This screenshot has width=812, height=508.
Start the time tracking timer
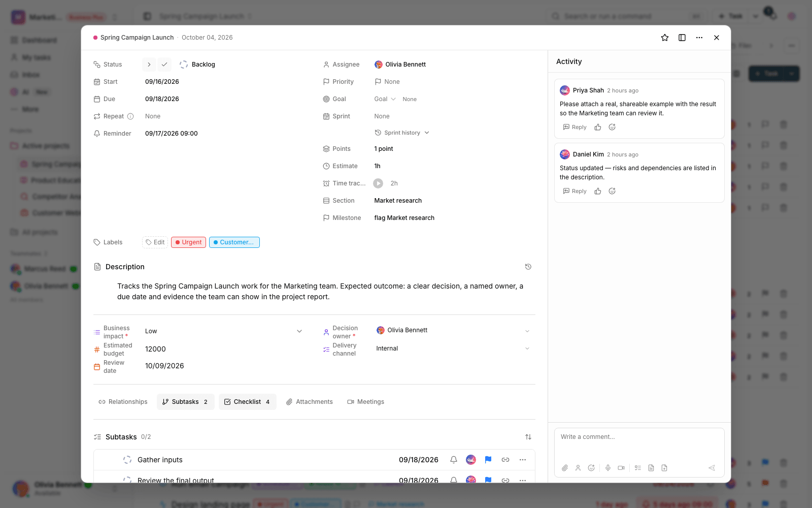point(378,183)
